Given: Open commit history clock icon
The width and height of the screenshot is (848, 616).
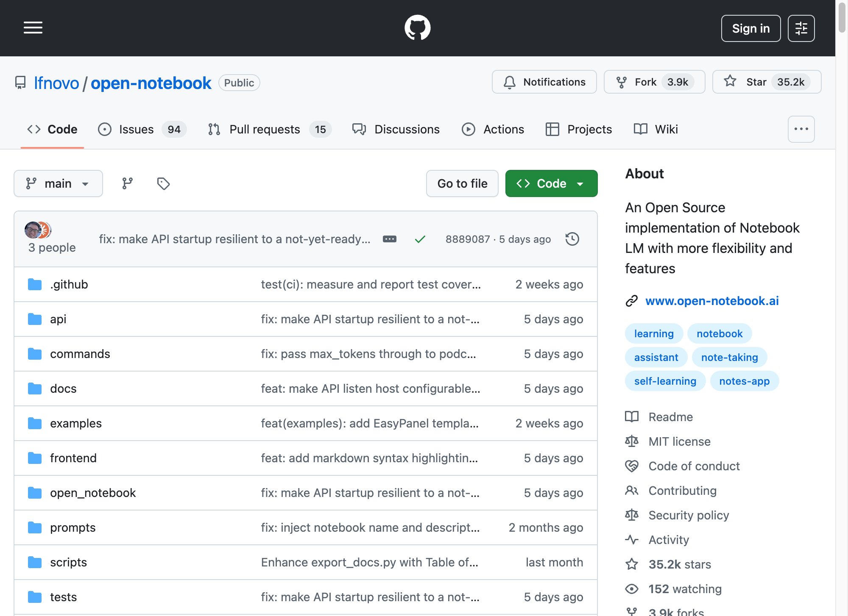Looking at the screenshot, I should coord(572,239).
